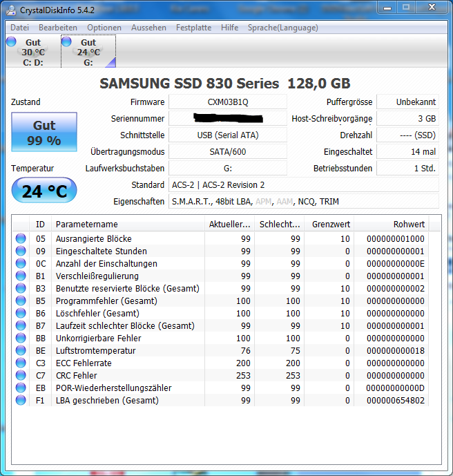
Task: Click the SAMSUNG SSD 830 Series title
Action: tap(225, 84)
